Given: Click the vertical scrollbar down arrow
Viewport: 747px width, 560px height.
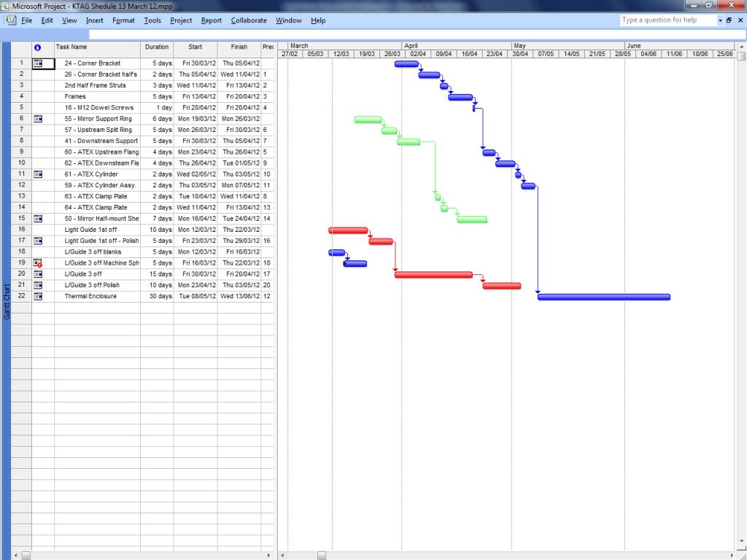Looking at the screenshot, I should point(741,542).
